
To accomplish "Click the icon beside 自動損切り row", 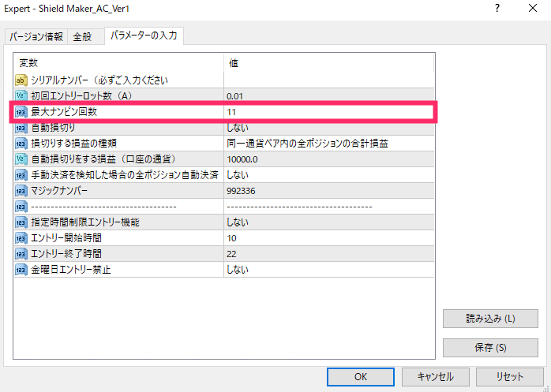I will click(21, 128).
